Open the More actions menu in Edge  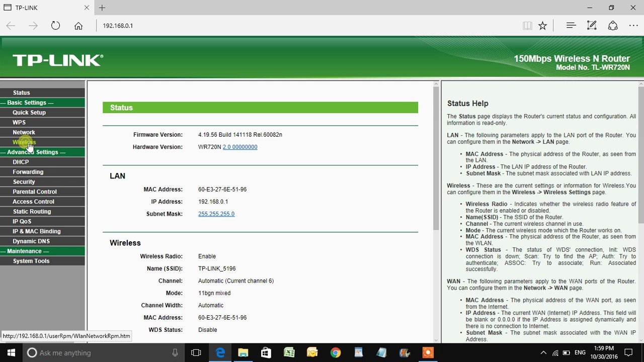click(633, 25)
